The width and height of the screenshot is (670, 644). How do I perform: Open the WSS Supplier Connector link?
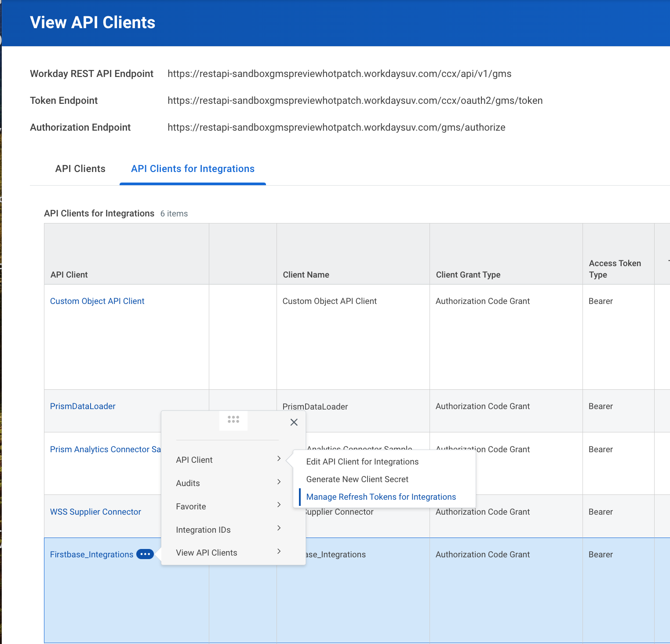95,512
